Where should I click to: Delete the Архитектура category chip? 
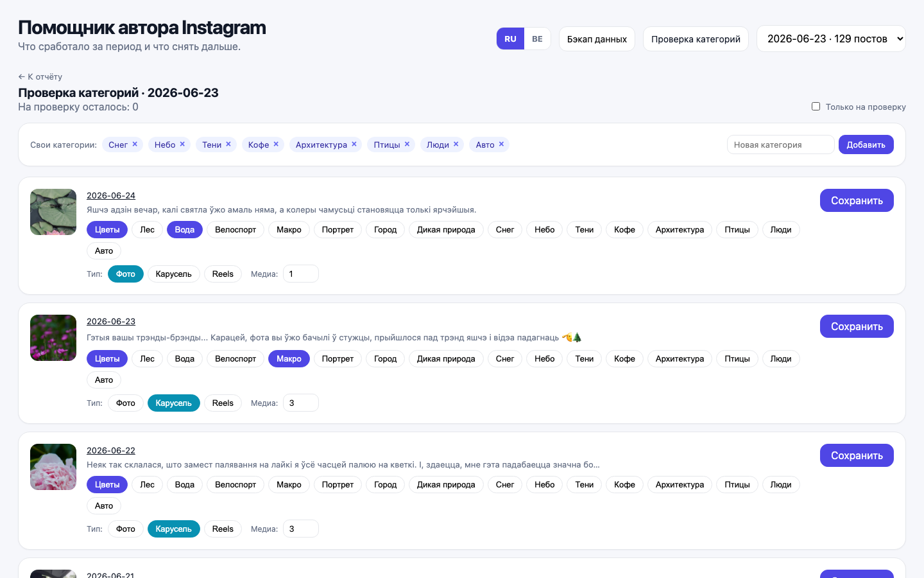click(354, 144)
